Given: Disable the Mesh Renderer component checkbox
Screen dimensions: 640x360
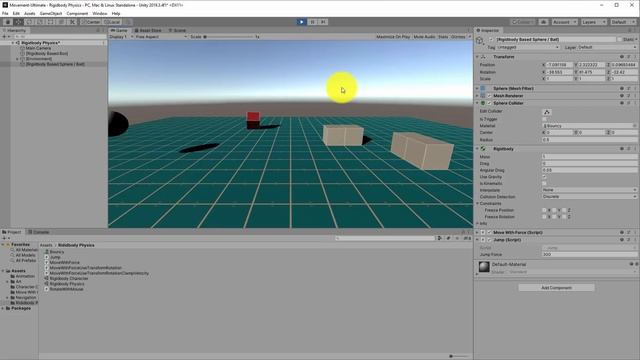Looking at the screenshot, I should point(489,96).
